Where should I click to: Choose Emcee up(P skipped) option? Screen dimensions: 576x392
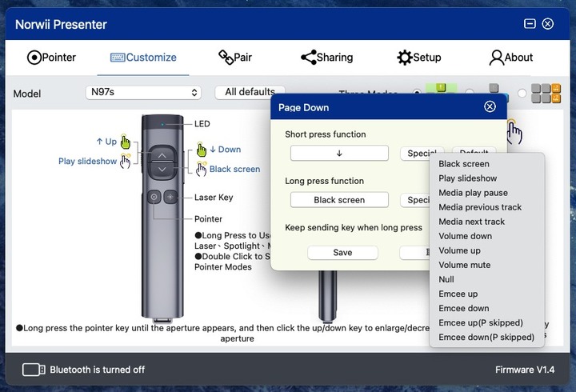click(x=481, y=322)
